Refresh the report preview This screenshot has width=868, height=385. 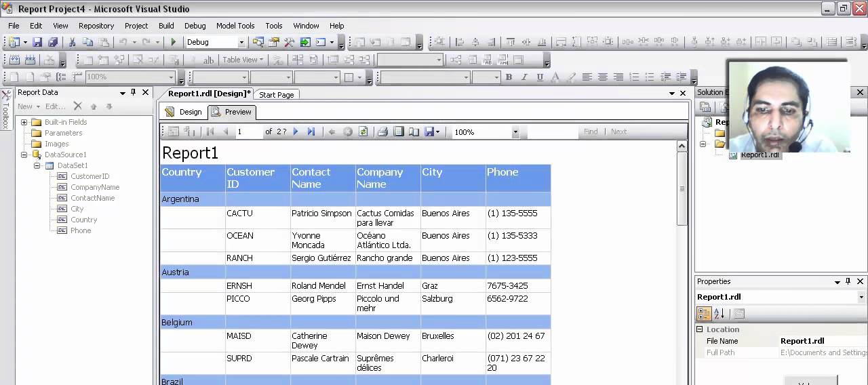click(363, 131)
